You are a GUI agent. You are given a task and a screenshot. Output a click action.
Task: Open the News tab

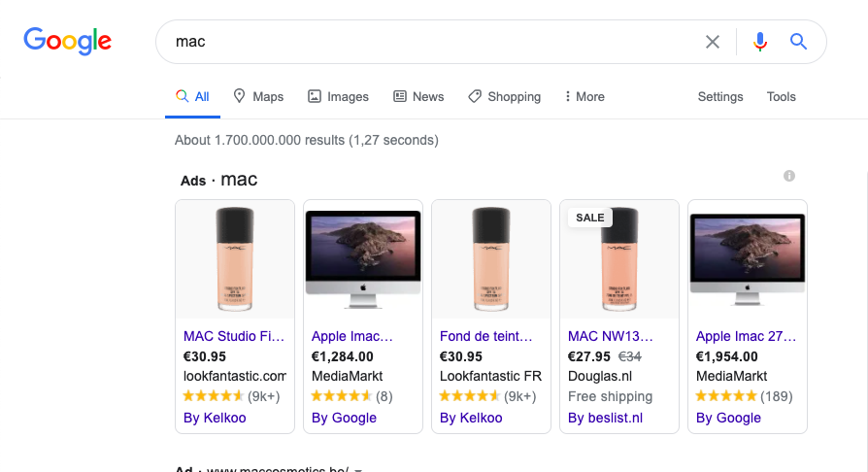(418, 97)
